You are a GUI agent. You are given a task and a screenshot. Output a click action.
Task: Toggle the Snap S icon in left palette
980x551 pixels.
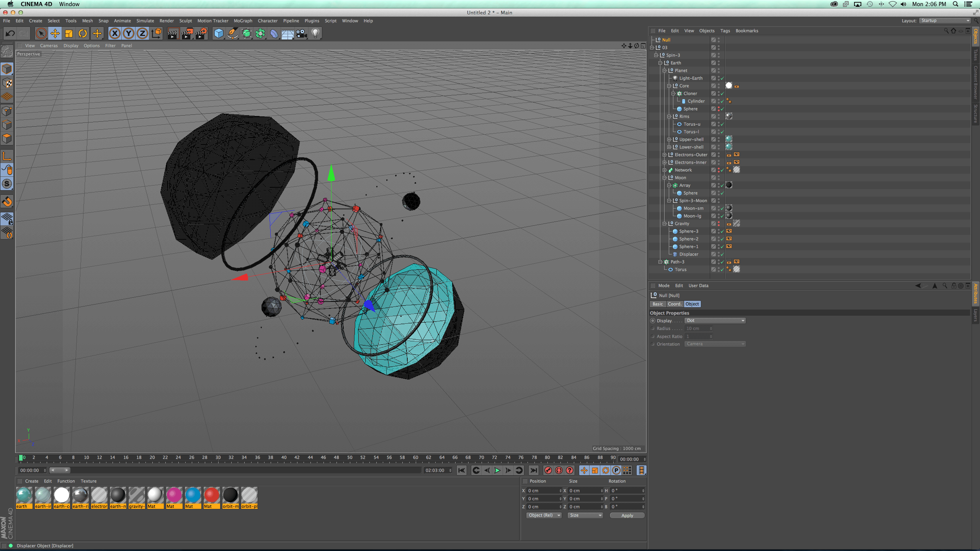coord(7,184)
